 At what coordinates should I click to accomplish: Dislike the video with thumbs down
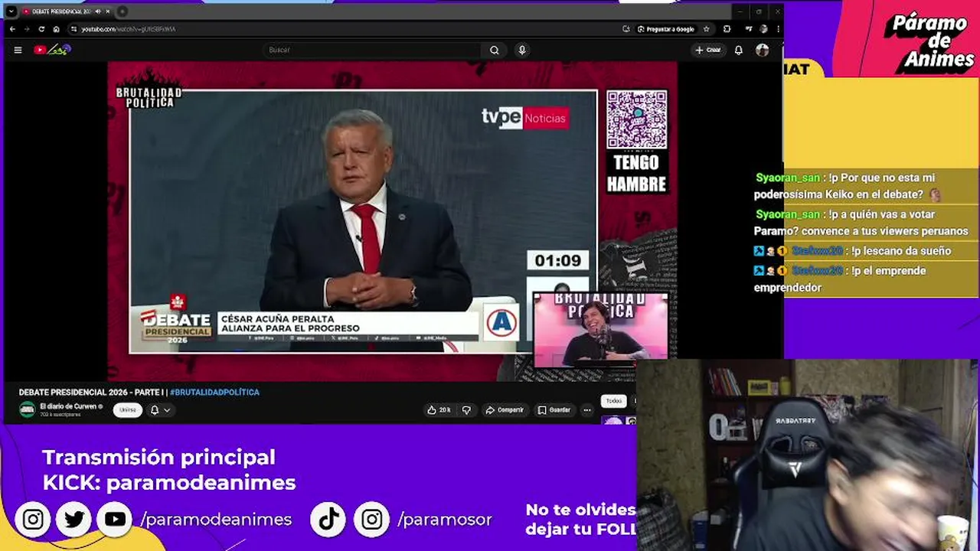466,410
